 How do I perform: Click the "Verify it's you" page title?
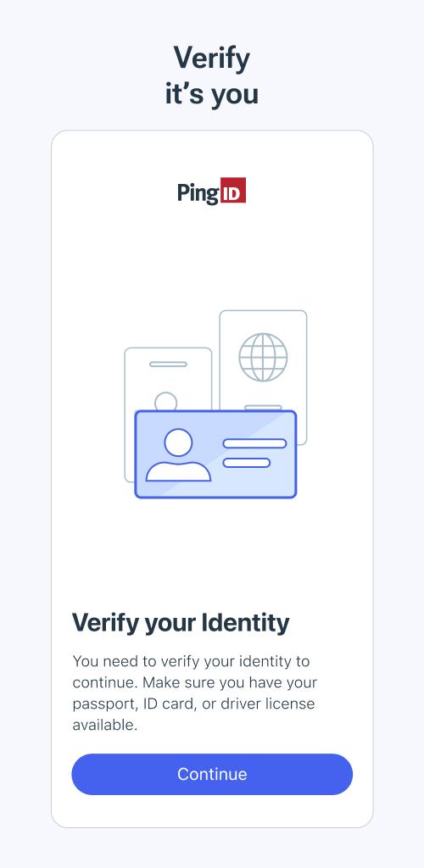click(x=212, y=75)
